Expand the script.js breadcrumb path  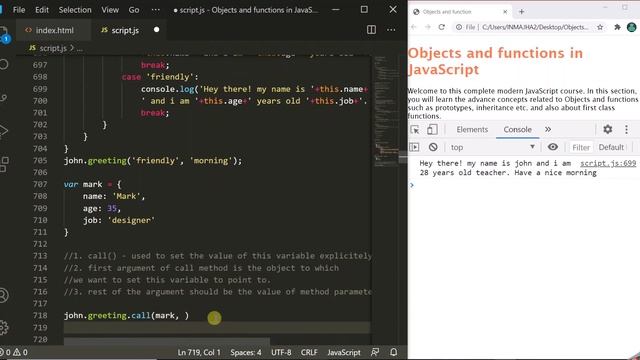[x=79, y=48]
